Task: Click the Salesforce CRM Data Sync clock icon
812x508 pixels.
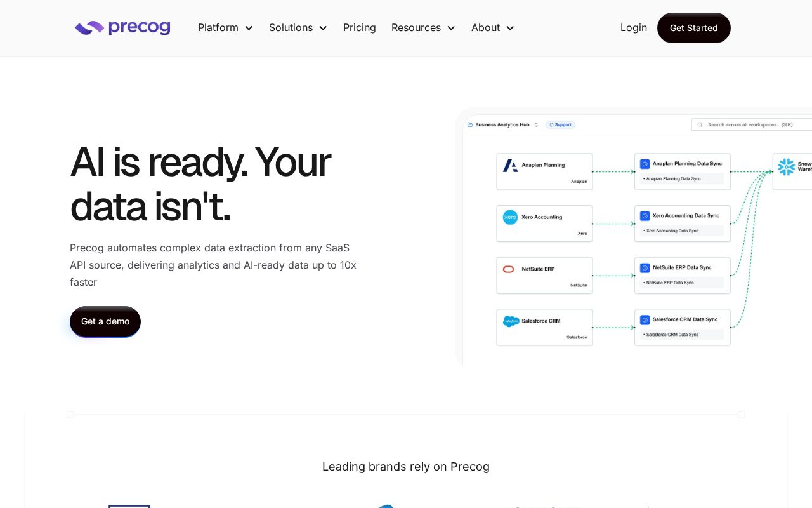Action: pyautogui.click(x=645, y=320)
